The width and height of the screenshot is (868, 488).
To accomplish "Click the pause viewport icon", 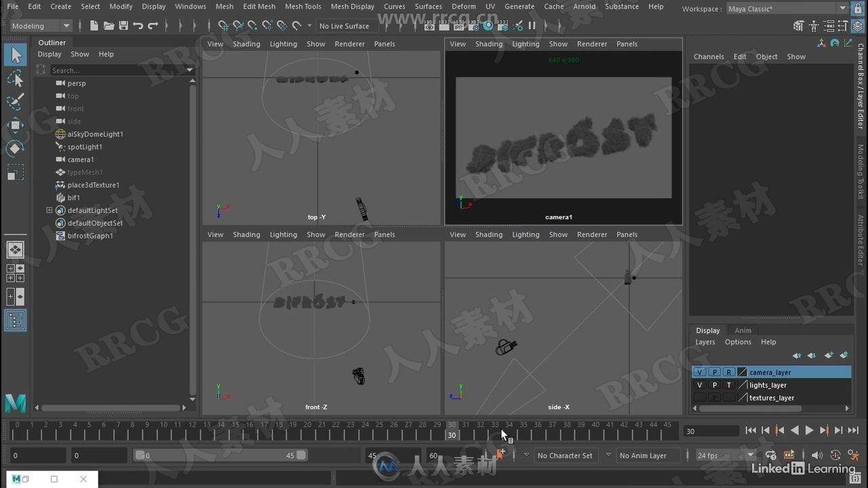I will point(532,26).
